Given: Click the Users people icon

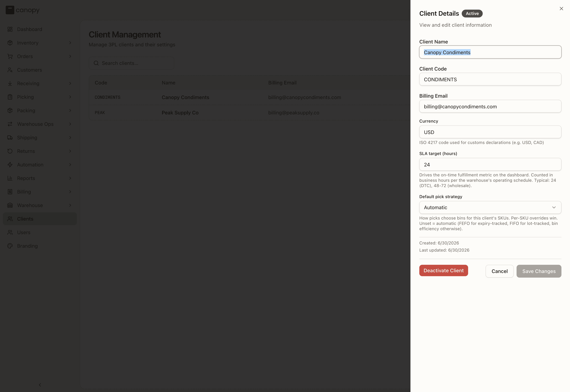Looking at the screenshot, I should click(10, 232).
